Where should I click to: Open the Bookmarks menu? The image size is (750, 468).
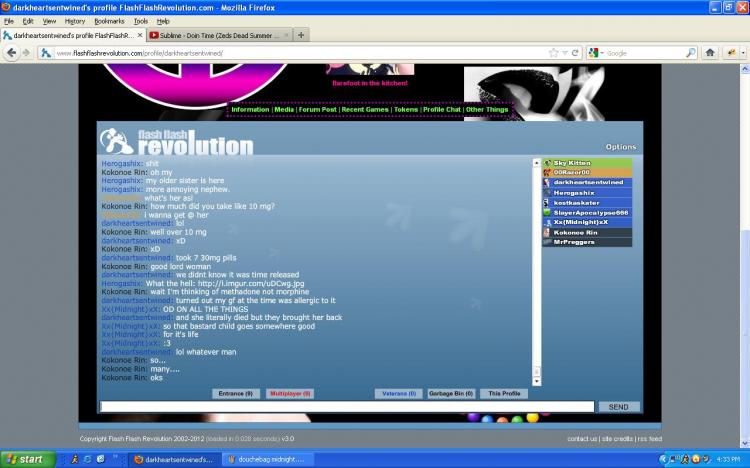109,20
